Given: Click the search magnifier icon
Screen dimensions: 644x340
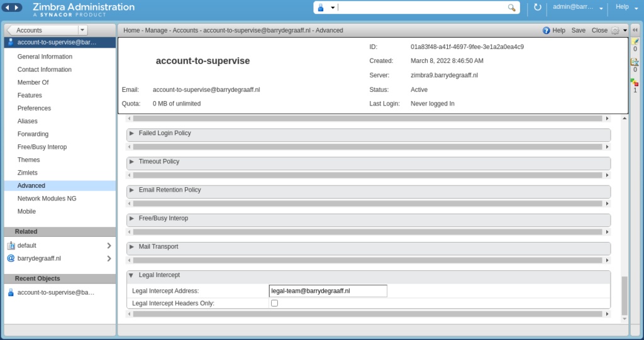Looking at the screenshot, I should (512, 8).
